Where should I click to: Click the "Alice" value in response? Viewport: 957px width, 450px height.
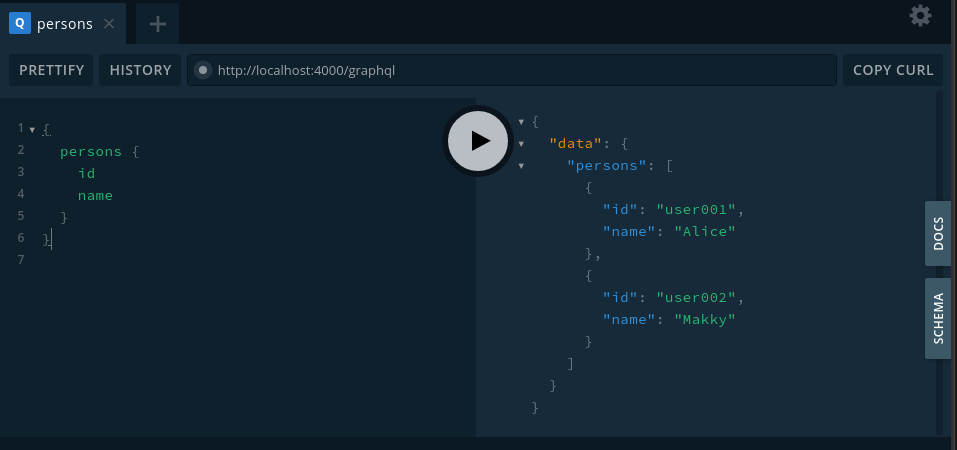pyautogui.click(x=705, y=231)
